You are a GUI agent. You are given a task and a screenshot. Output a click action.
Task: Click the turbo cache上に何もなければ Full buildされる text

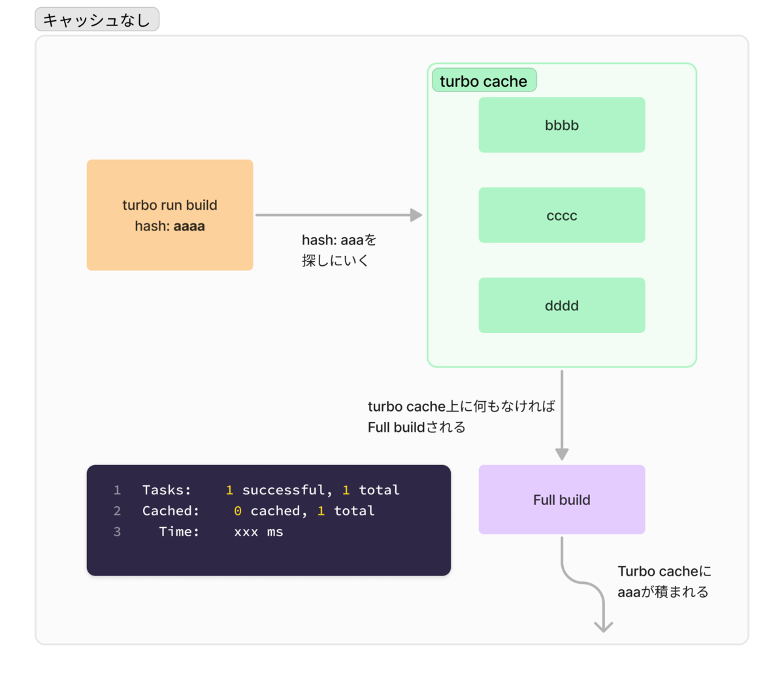tap(461, 417)
